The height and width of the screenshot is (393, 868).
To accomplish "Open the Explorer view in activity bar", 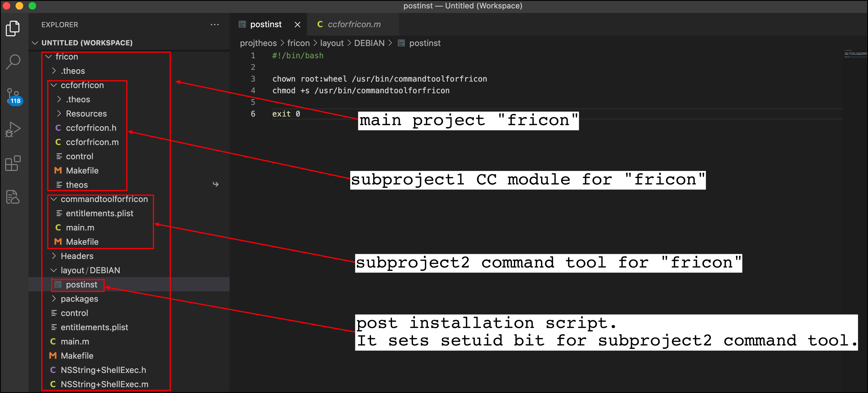I will point(13,28).
